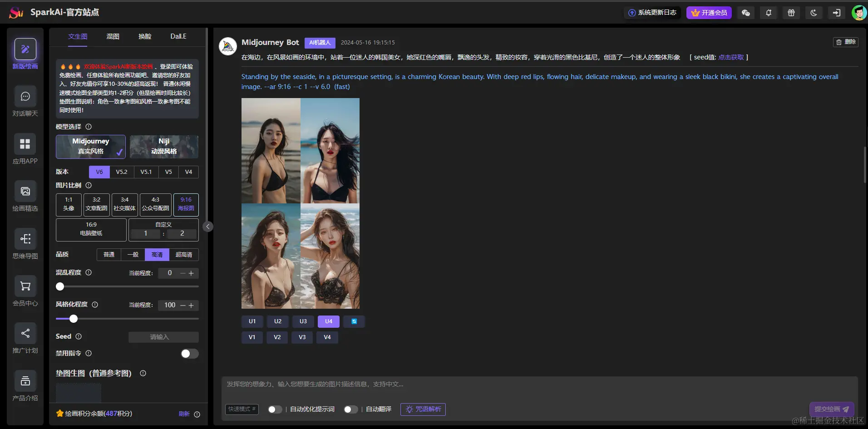Click the notification bell icon
Image resolution: width=868 pixels, height=429 pixels.
[x=769, y=13]
